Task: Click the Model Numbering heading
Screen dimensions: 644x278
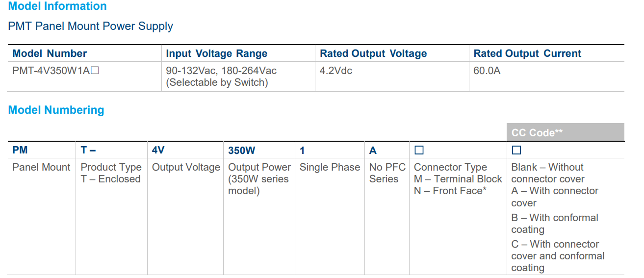Action: click(56, 110)
